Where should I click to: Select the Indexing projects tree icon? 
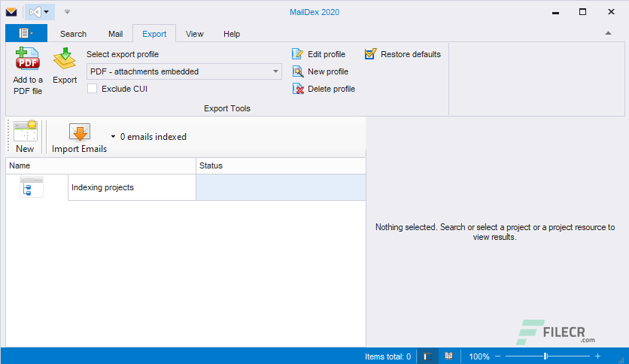(x=32, y=187)
